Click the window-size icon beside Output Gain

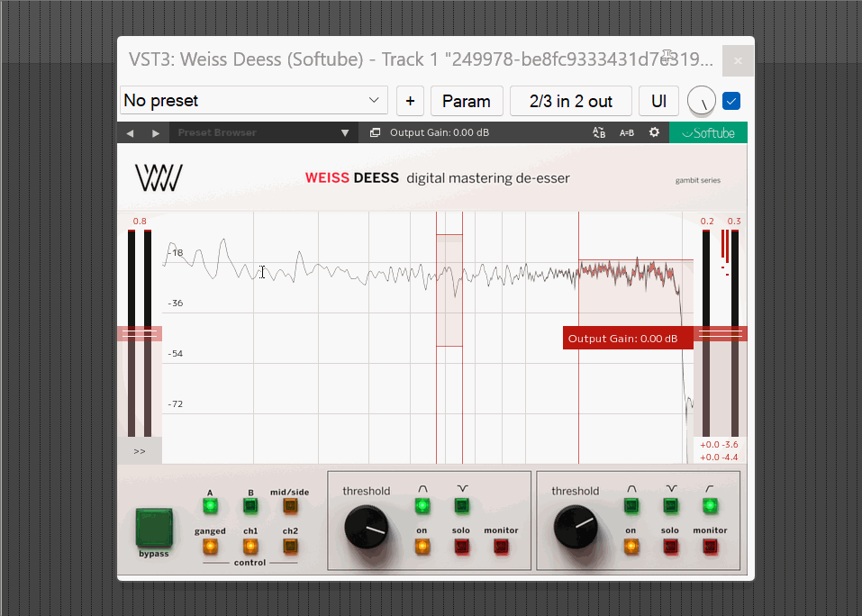coord(375,132)
